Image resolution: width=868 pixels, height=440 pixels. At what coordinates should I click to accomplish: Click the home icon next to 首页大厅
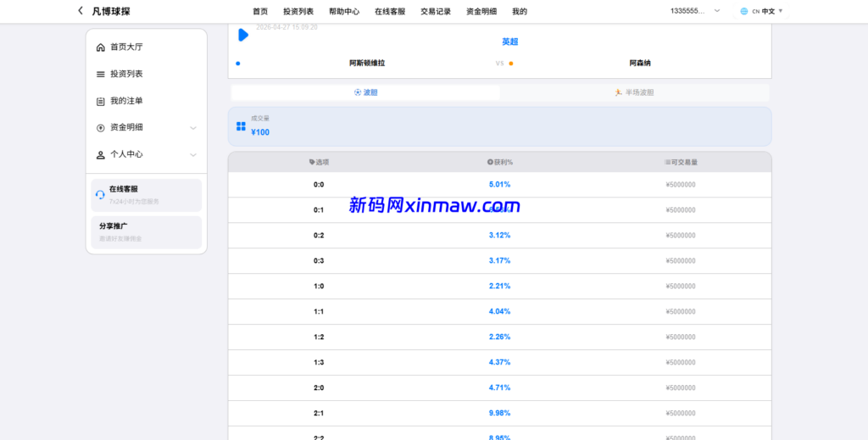pos(100,47)
